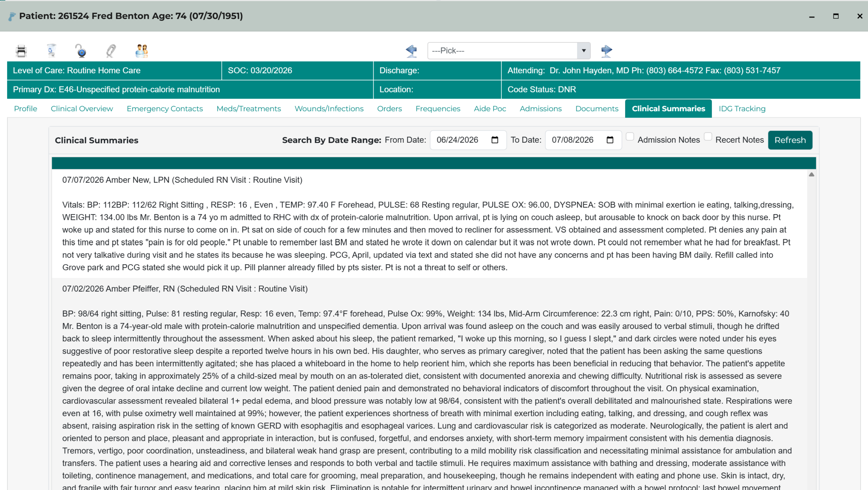Open the Frequencies tab

click(438, 109)
